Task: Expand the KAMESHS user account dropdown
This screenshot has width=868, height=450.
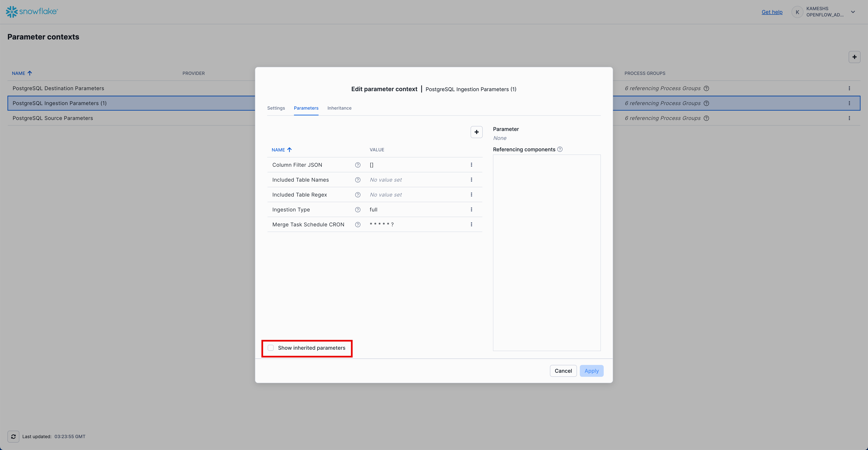Action: point(853,12)
